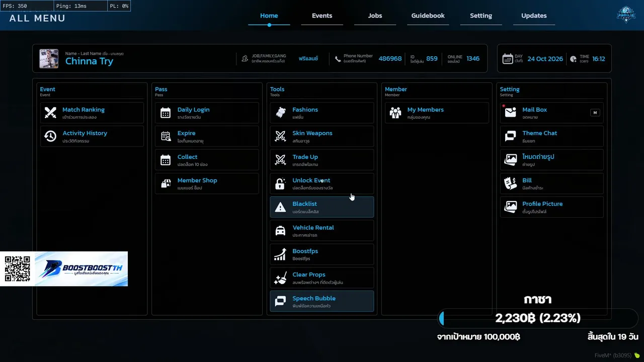Click the Speech Bubble chat icon
The image size is (644, 362).
[281, 302]
